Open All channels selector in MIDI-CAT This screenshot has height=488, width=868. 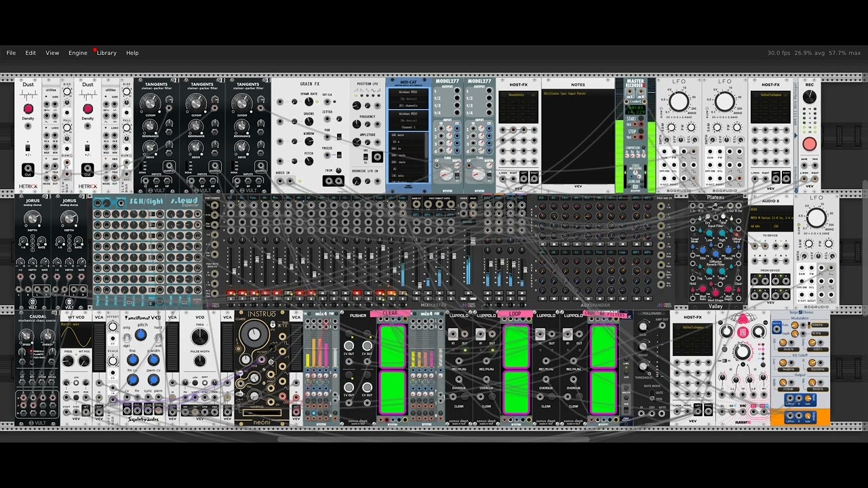coord(408,106)
